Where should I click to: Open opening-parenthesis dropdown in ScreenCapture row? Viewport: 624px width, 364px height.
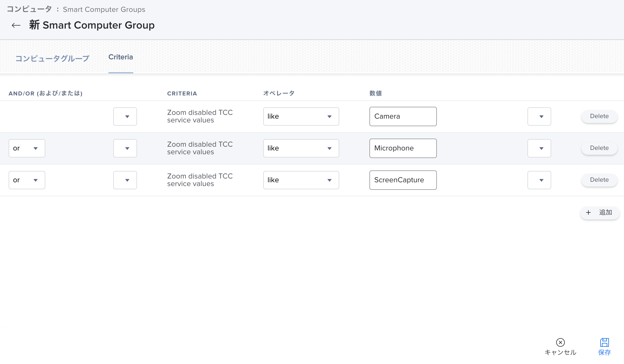coord(125,180)
